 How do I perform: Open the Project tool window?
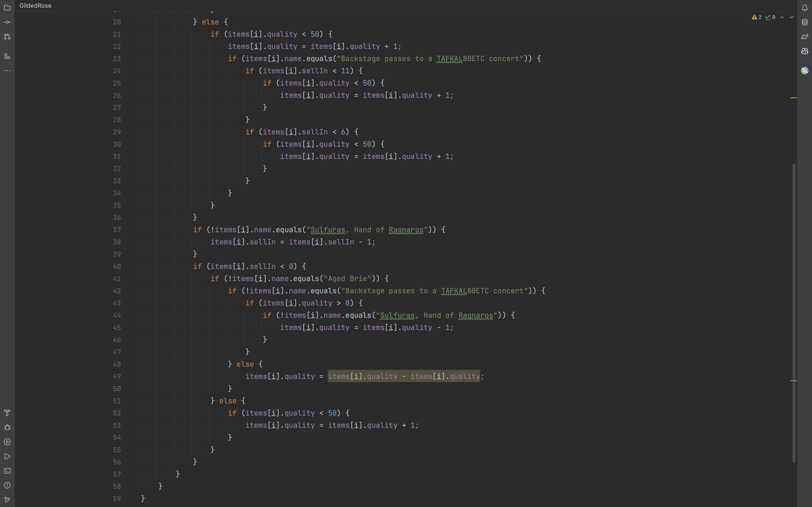(x=7, y=7)
